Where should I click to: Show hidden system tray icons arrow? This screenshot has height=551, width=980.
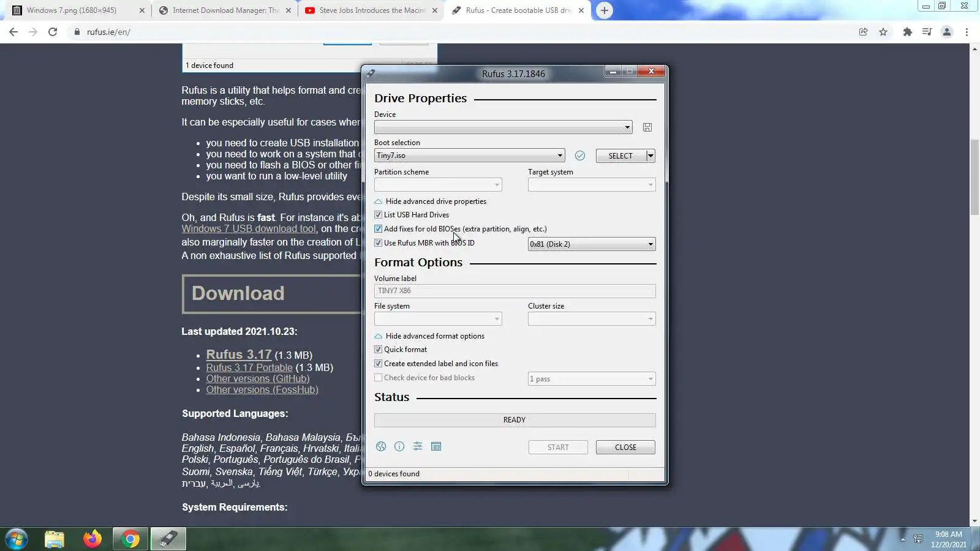point(903,539)
